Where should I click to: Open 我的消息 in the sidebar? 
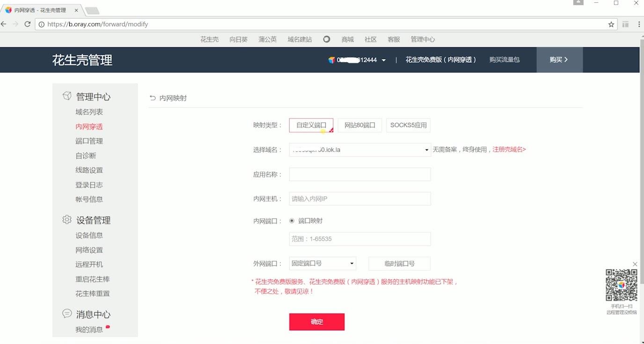tap(89, 329)
